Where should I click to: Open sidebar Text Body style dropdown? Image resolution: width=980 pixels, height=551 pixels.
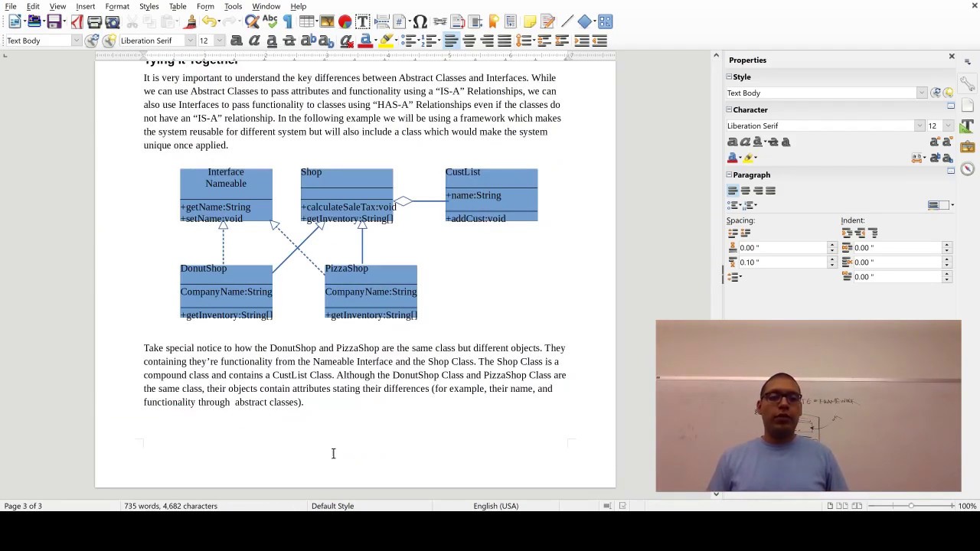coord(922,93)
